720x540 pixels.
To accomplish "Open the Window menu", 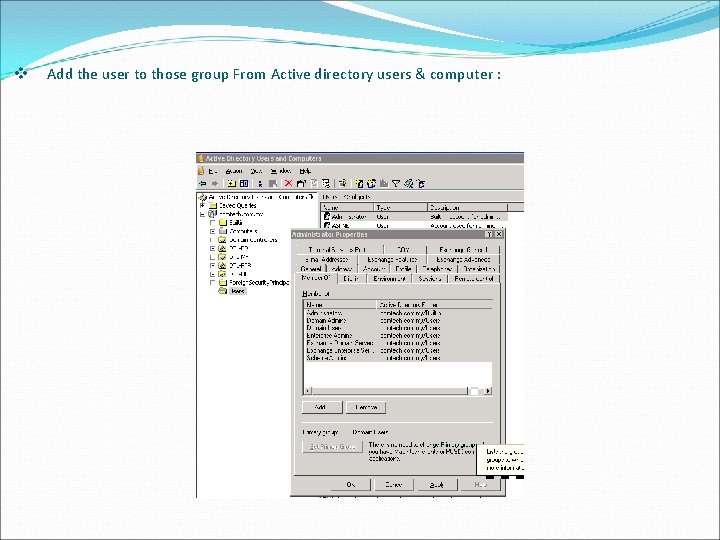I will (x=281, y=171).
